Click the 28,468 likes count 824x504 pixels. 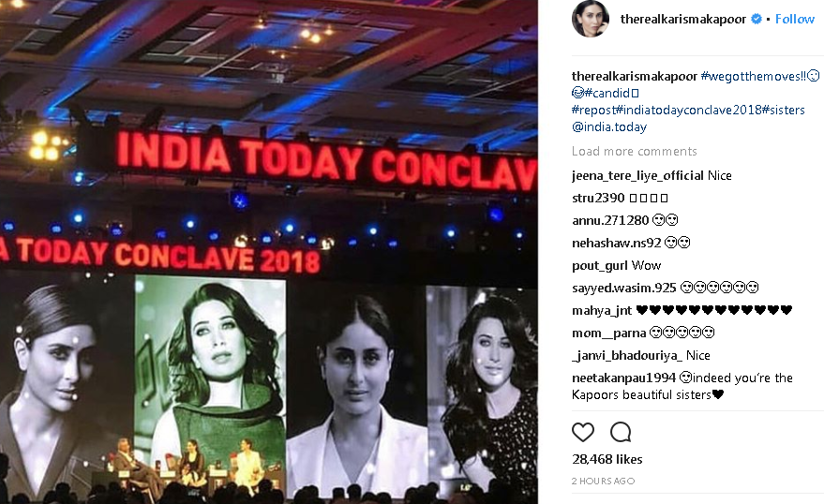pos(607,459)
